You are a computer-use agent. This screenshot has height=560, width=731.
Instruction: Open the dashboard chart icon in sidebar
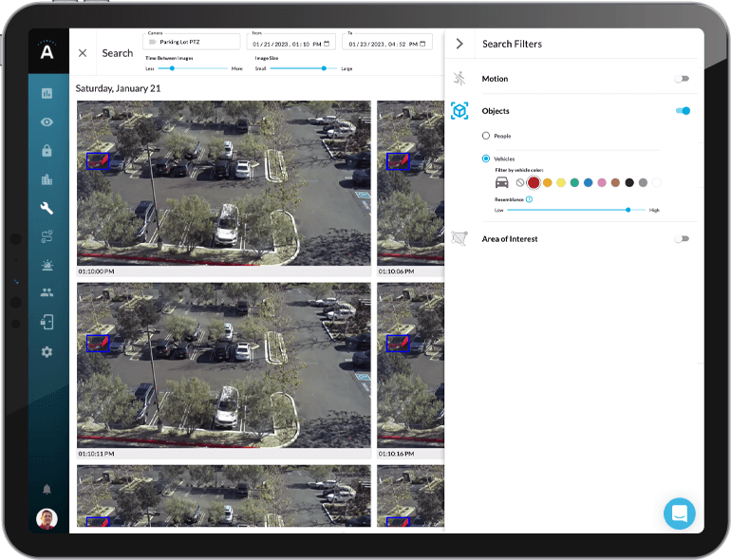[x=47, y=93]
